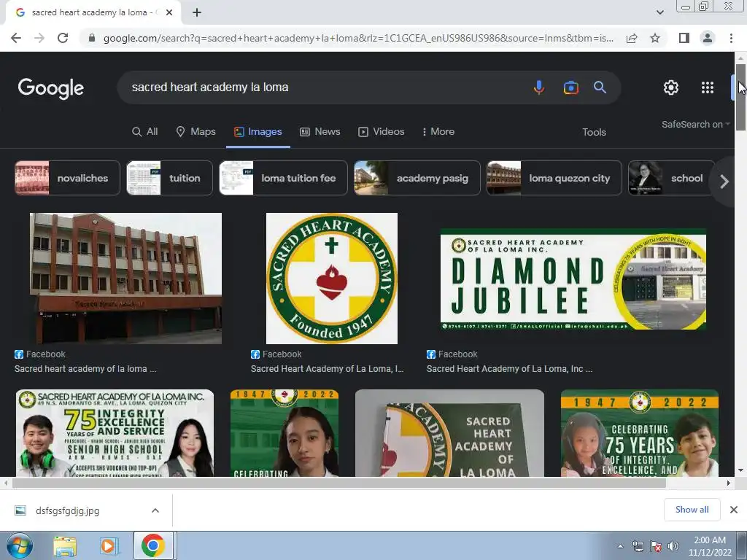Click the vertical scrollbar thumb
747x560 pixels.
[x=740, y=97]
